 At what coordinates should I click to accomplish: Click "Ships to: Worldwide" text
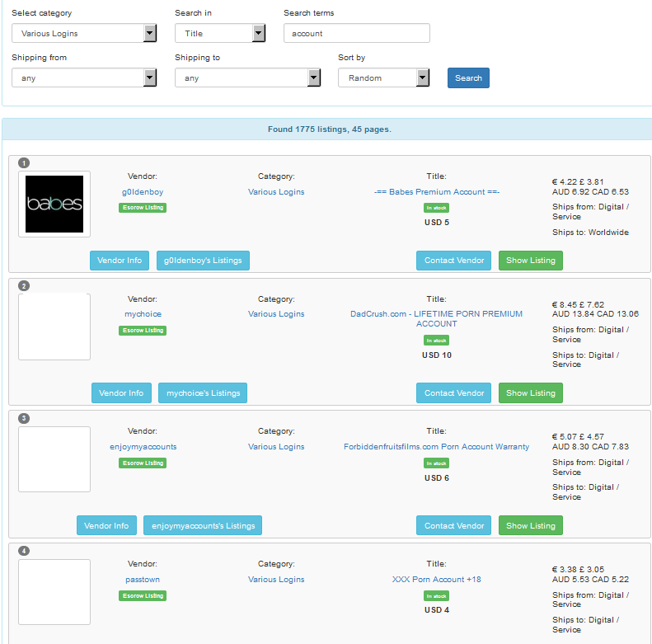(x=590, y=233)
